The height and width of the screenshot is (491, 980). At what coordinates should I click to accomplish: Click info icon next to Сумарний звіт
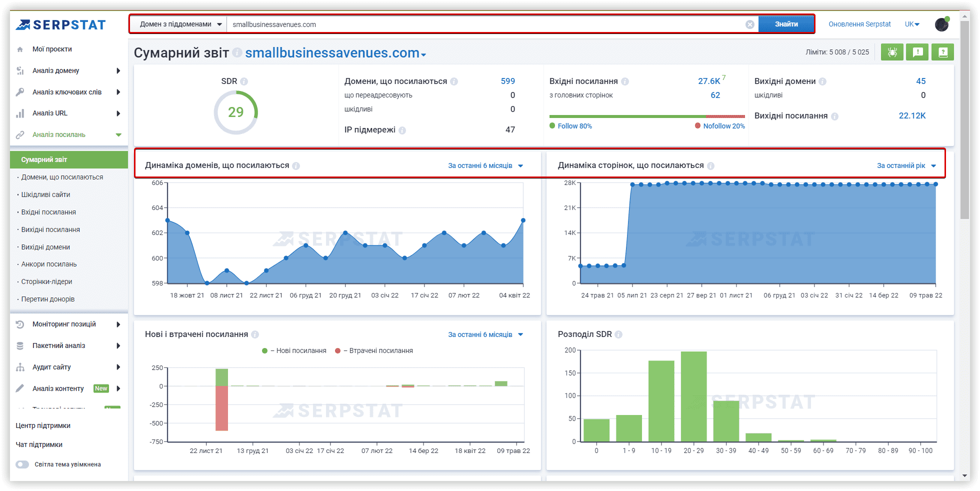(x=237, y=52)
